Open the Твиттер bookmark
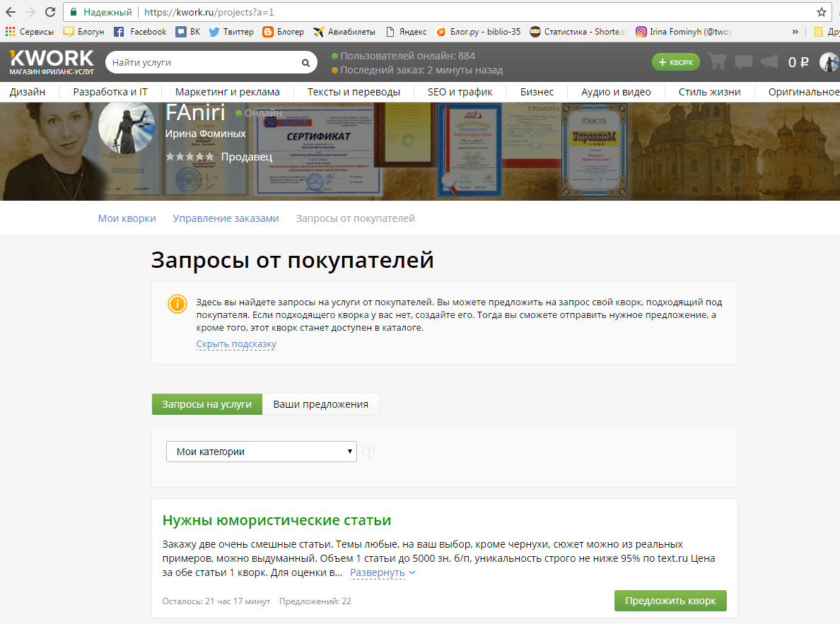840x624 pixels. tap(231, 32)
